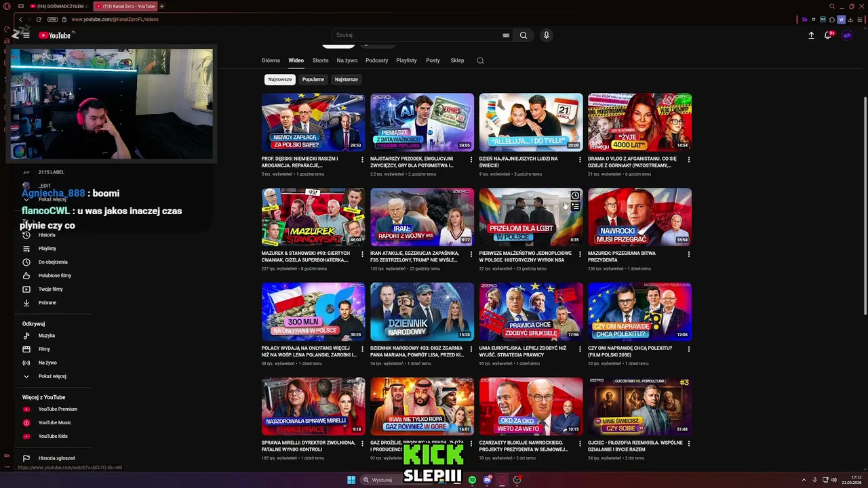Open options menu for Dzień najfajniejszych ludzi video
The width and height of the screenshot is (868, 488).
pyautogui.click(x=580, y=160)
